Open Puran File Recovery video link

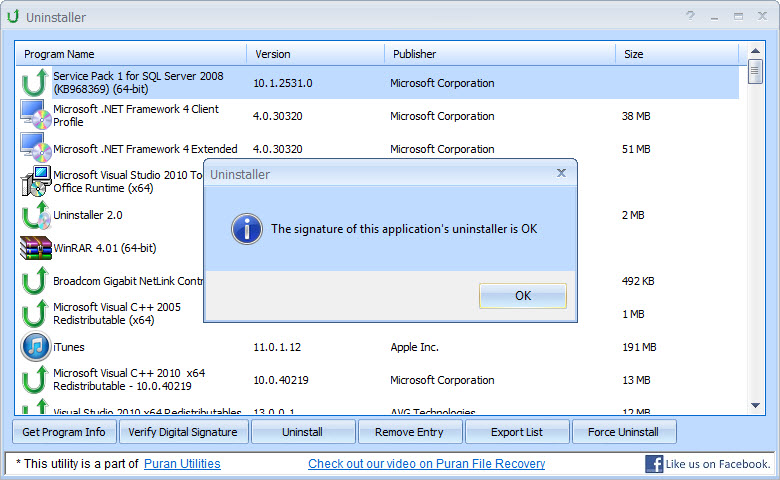point(426,464)
